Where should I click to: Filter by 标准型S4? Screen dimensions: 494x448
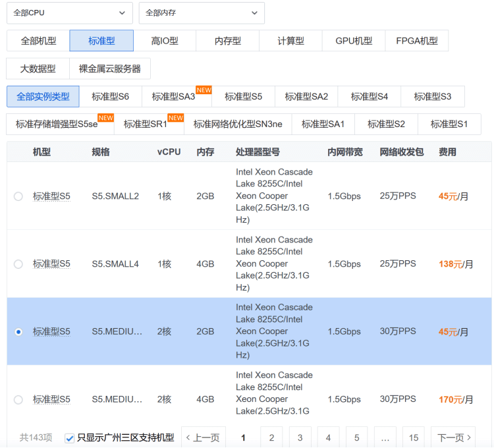370,96
